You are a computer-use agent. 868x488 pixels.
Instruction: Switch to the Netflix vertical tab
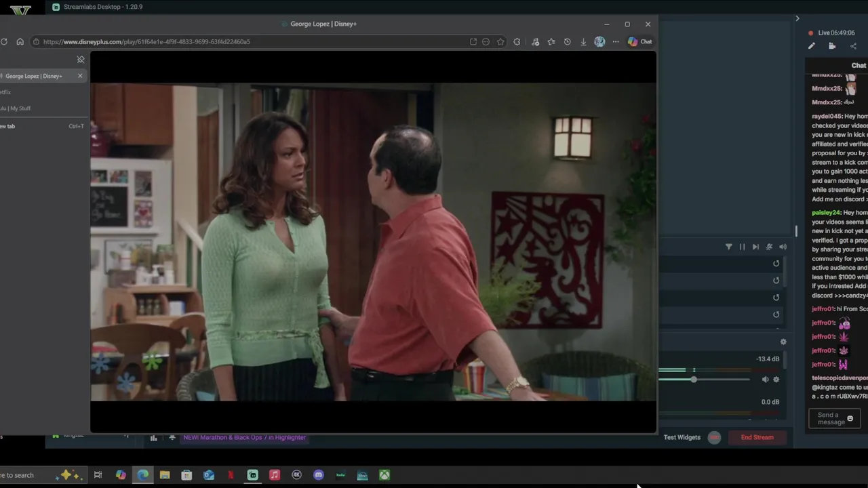[x=42, y=92]
